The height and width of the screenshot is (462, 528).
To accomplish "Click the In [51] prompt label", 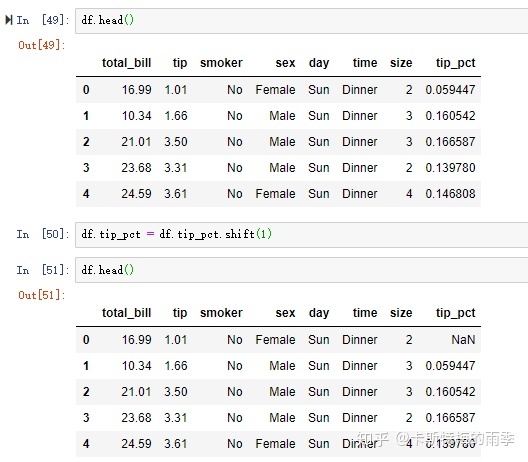I will tap(42, 270).
